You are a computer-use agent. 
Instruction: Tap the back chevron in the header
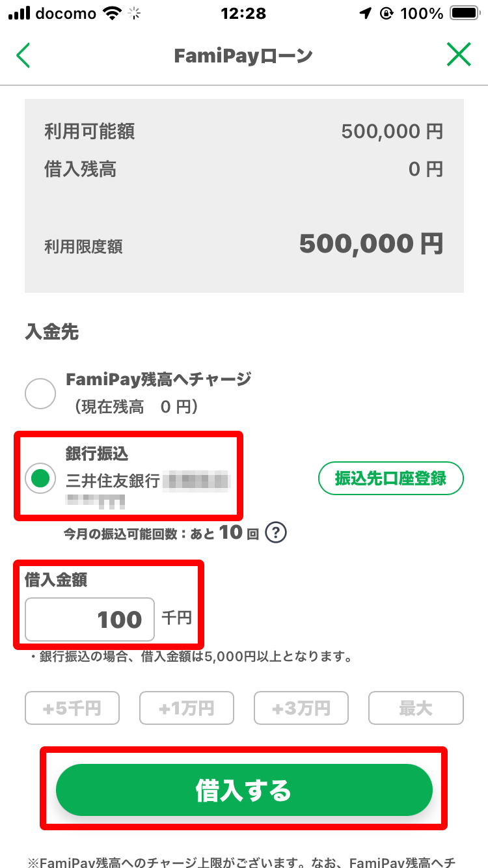point(23,55)
